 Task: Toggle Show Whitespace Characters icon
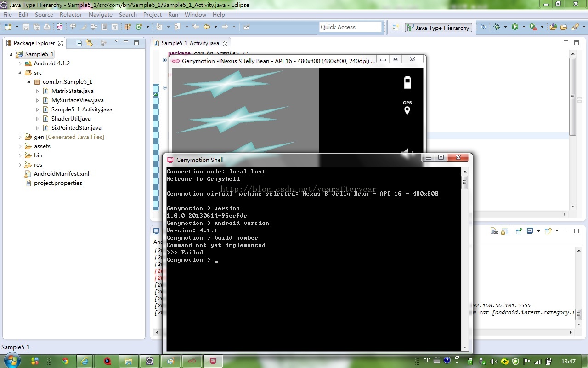[115, 27]
